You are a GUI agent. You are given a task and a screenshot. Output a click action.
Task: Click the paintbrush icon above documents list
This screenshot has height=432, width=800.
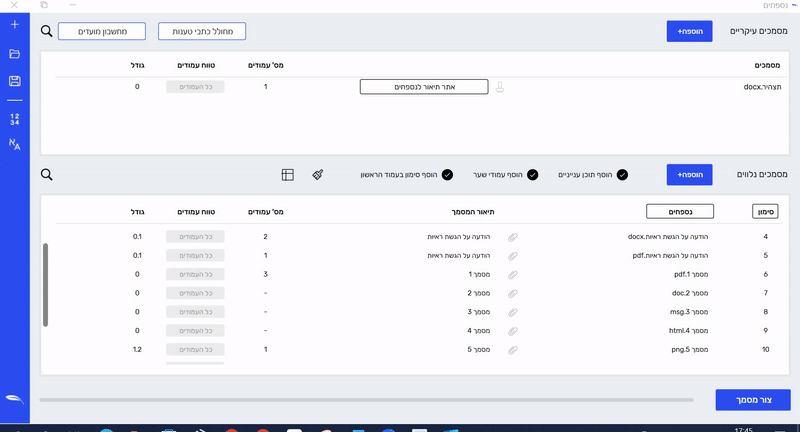pyautogui.click(x=317, y=175)
